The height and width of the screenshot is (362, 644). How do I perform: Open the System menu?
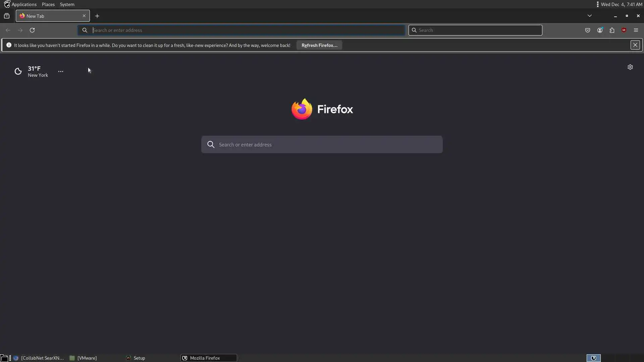pyautogui.click(x=67, y=4)
